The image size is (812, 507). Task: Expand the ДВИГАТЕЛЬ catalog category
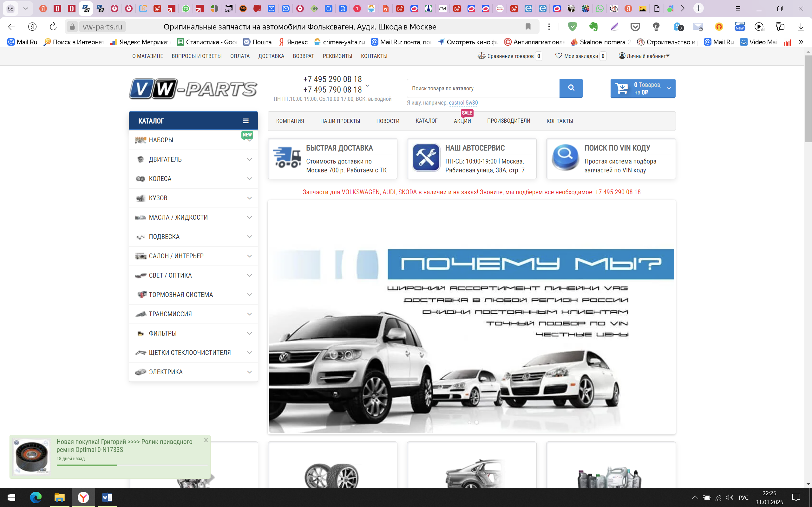point(249,159)
